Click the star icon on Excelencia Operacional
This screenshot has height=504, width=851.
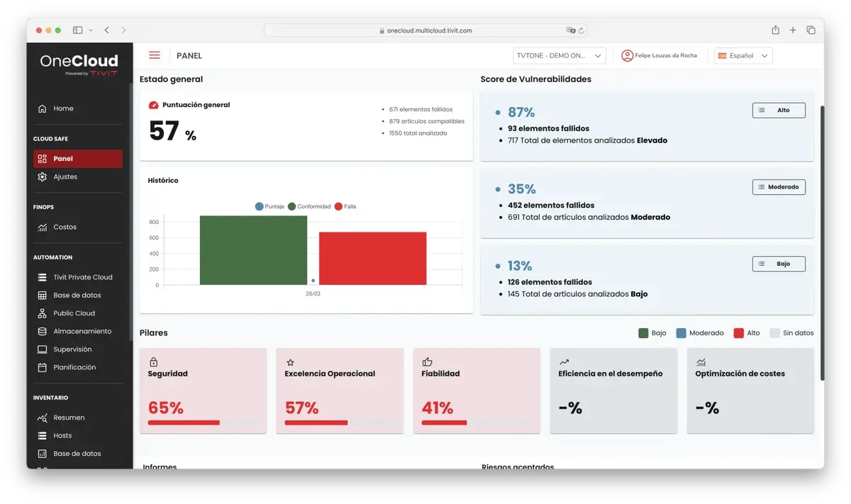click(290, 362)
